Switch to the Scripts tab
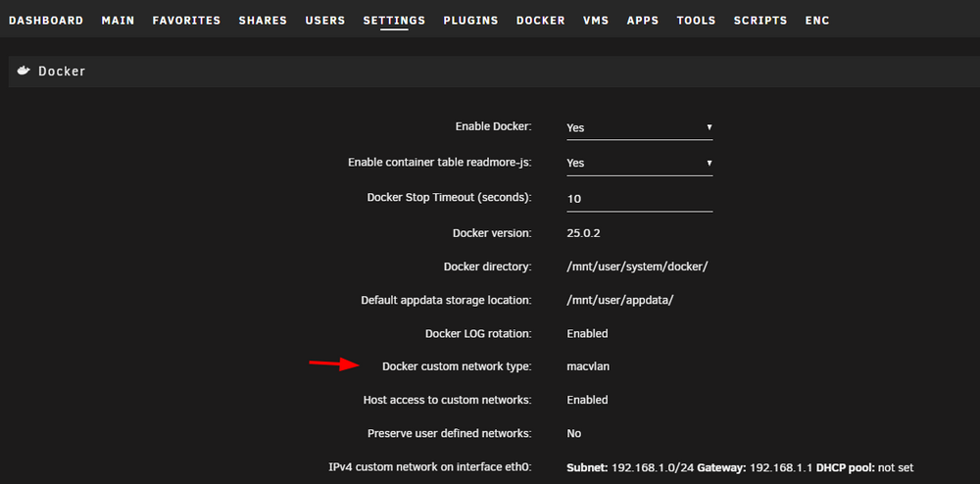This screenshot has width=980, height=484. tap(760, 21)
